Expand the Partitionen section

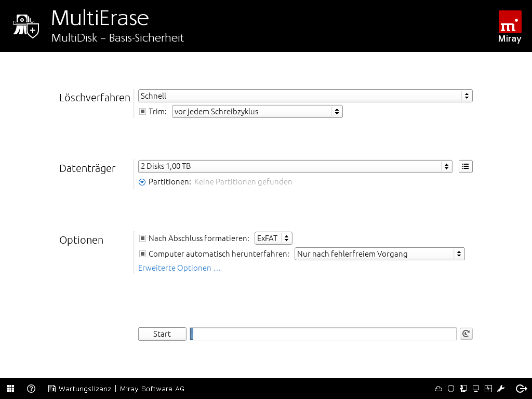[142, 182]
